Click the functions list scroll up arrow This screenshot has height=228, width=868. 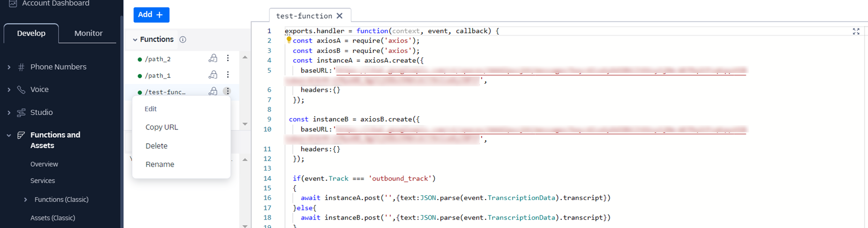coord(245,57)
